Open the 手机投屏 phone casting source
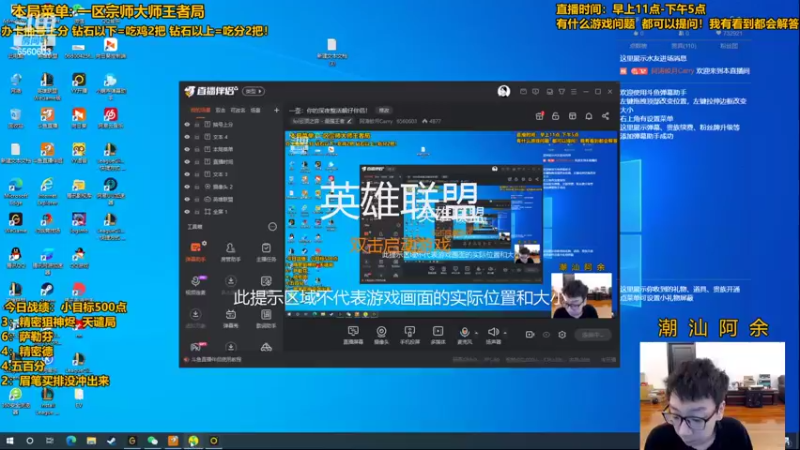 [x=409, y=335]
